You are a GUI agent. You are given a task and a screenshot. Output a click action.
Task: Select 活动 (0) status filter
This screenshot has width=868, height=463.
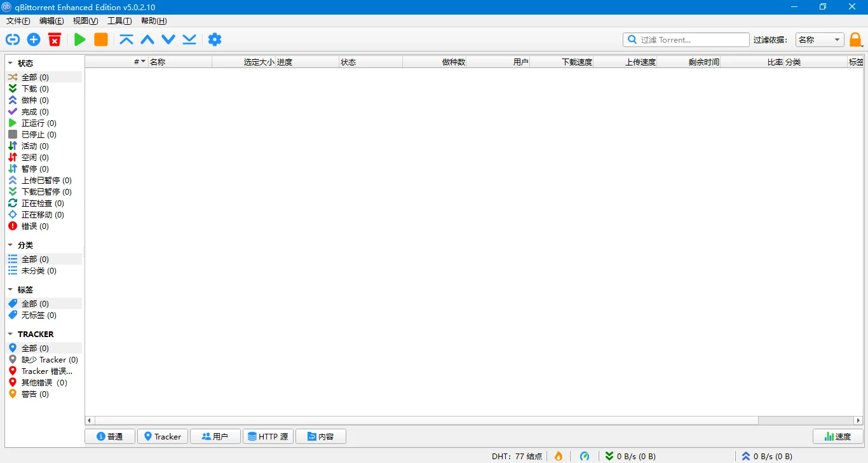44,146
